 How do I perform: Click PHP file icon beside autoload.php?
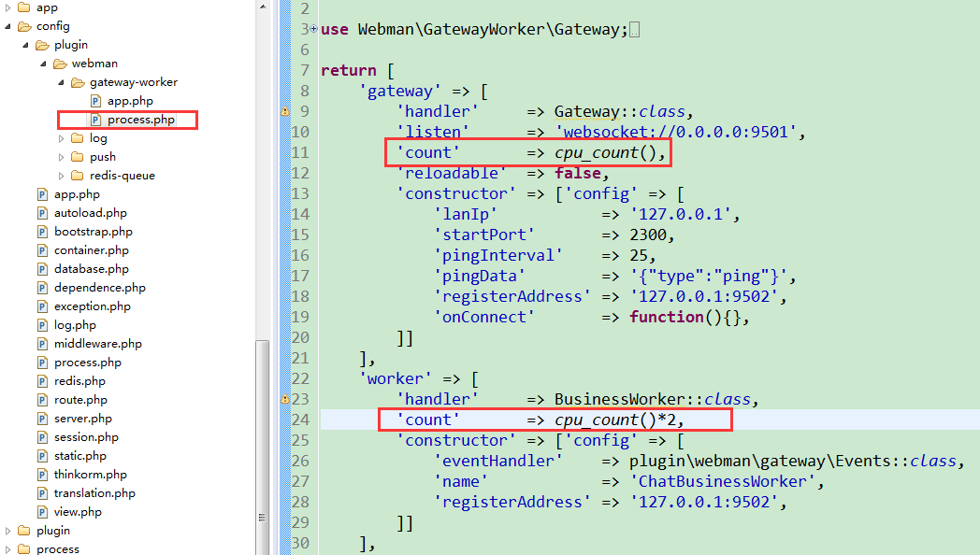point(42,214)
